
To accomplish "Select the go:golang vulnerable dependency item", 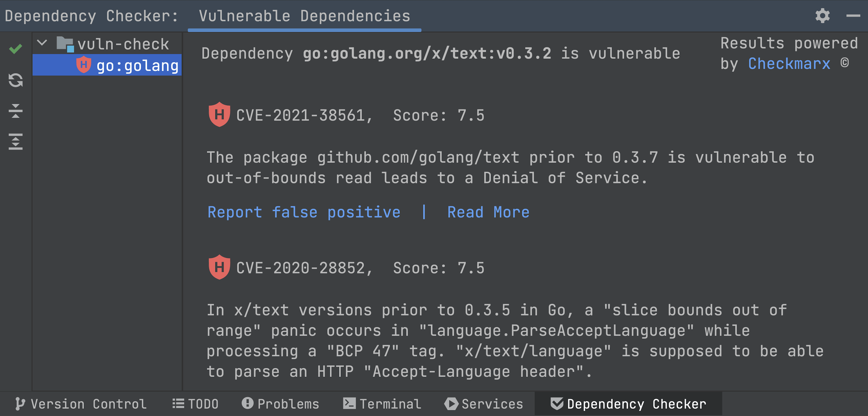I will pos(137,65).
